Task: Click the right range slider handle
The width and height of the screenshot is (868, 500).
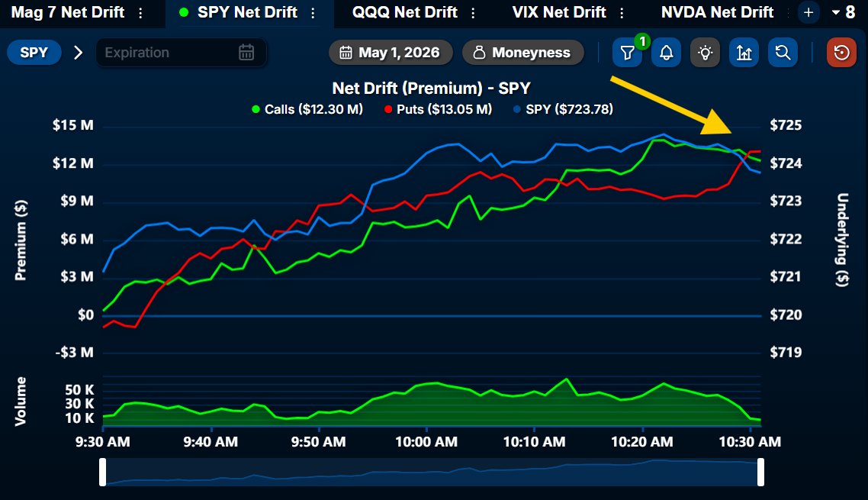Action: 760,473
